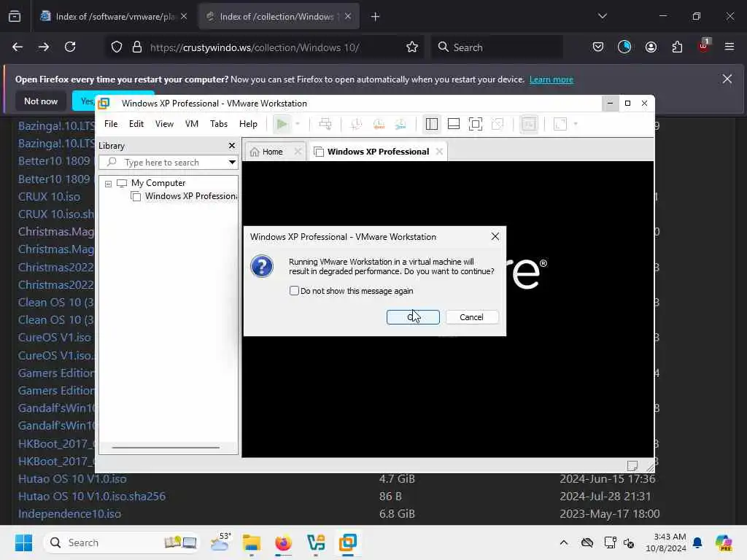Open Independence10.iso link
The image size is (747, 560).
point(69,514)
